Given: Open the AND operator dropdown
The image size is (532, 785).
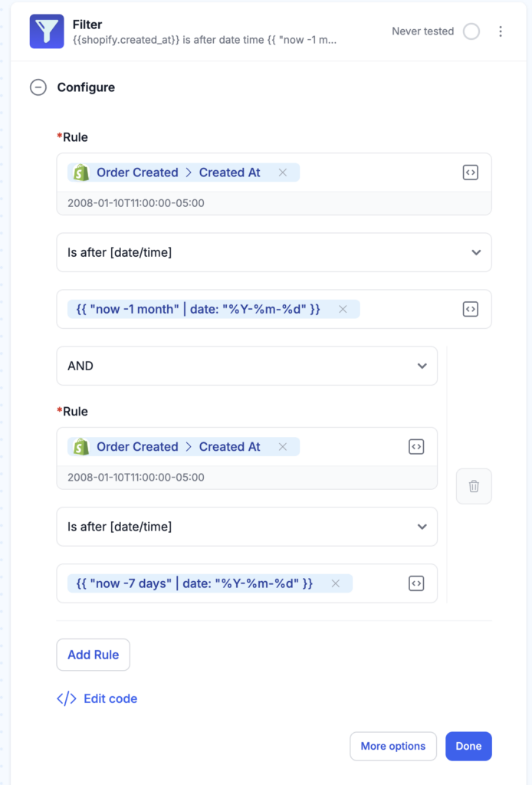Looking at the screenshot, I should pos(247,366).
